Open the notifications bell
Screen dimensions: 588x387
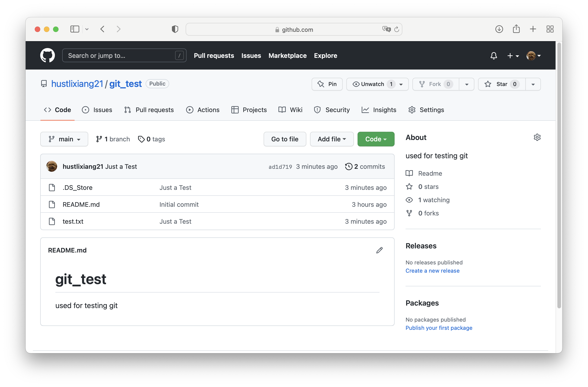pyautogui.click(x=493, y=56)
